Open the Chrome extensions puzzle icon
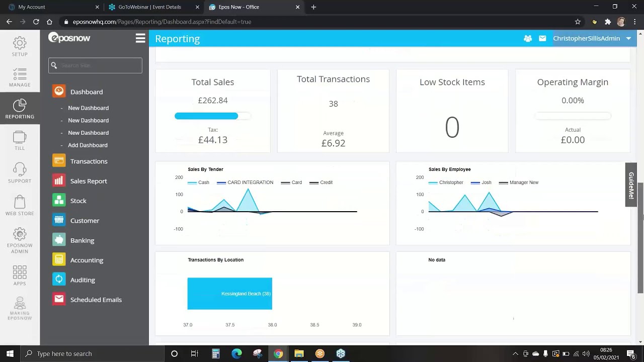The image size is (644, 362). click(x=608, y=22)
